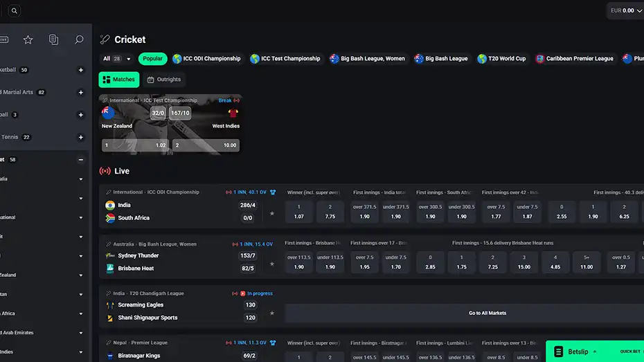Click the sidebar search magnifier icon
644x362 pixels.
click(79, 40)
